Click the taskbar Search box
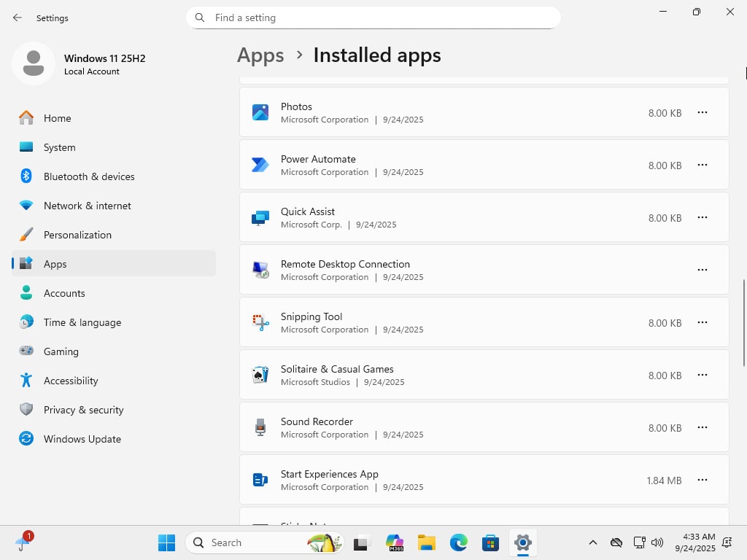747x560 pixels. [x=264, y=542]
